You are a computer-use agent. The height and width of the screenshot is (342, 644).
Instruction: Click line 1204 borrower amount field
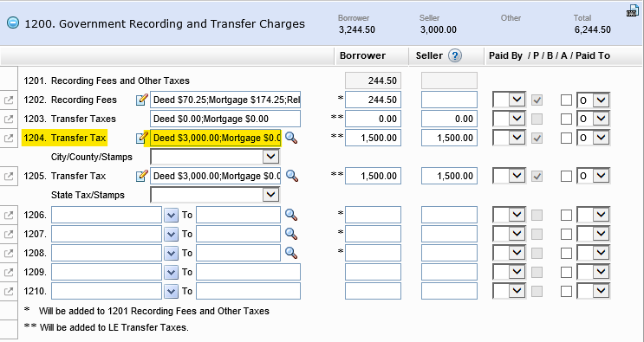(x=373, y=138)
